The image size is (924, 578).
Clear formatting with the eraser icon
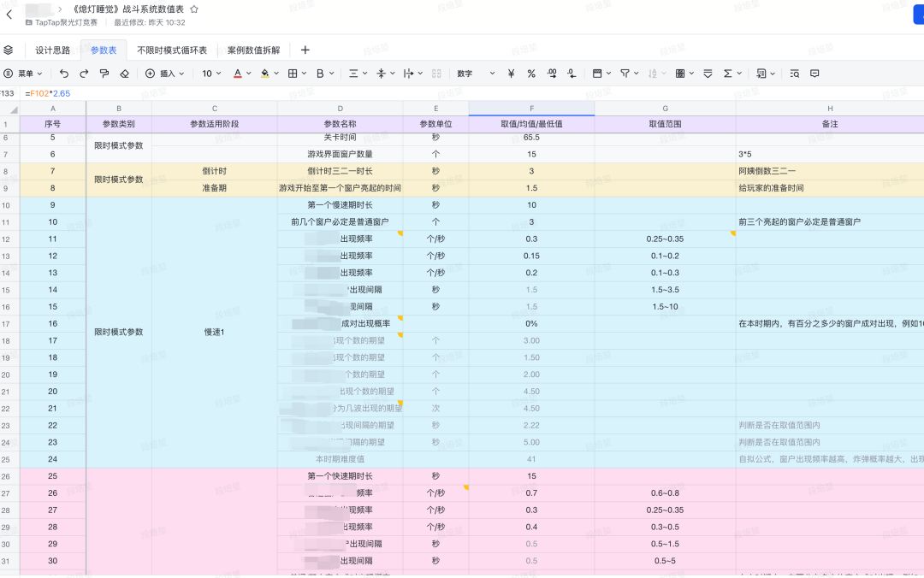click(124, 74)
